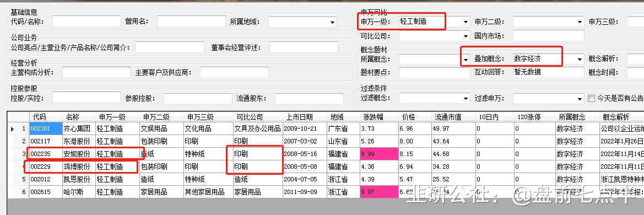Click the 2022年1月26日 概念解析 cell

pyautogui.click(x=622, y=142)
